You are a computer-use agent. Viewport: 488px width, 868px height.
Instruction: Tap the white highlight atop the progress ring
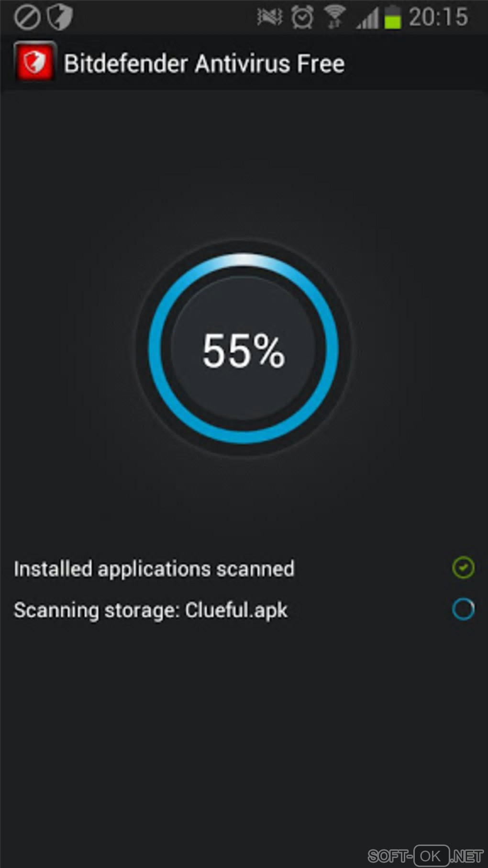point(244,260)
